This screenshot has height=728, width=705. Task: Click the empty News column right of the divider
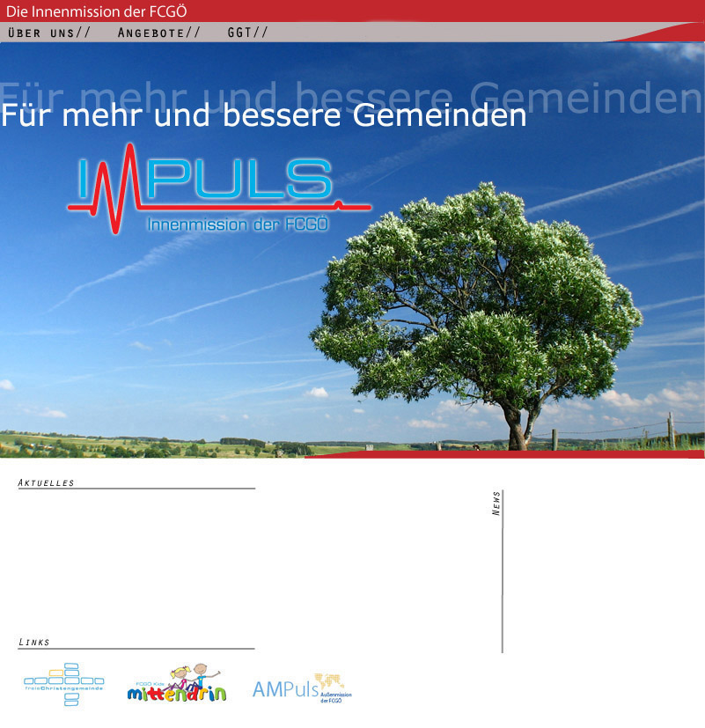click(599, 572)
